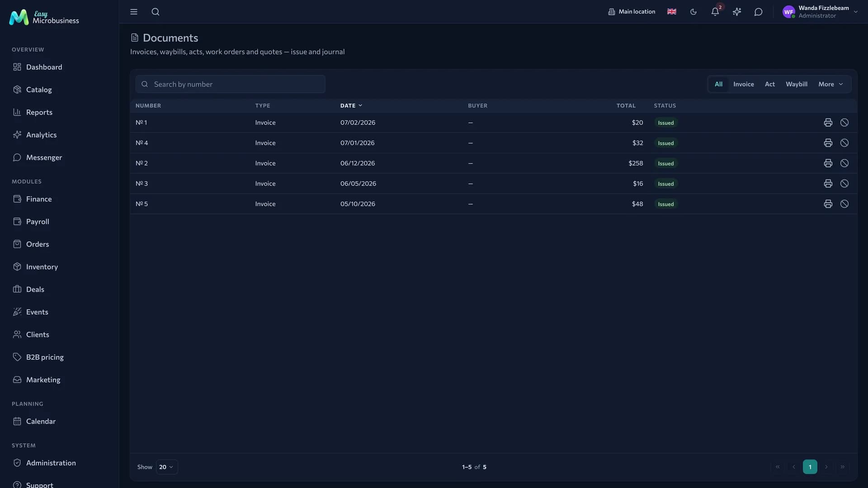
Task: Go to previous page arrow
Action: click(794, 467)
